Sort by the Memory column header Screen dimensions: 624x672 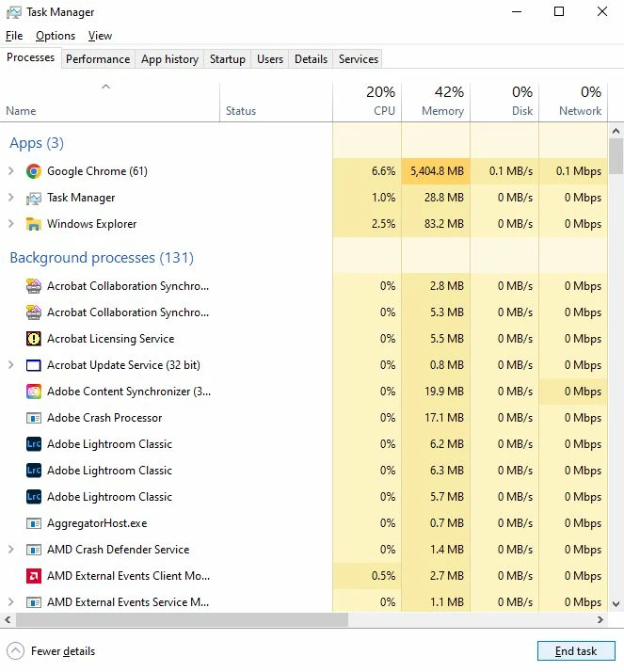point(436,102)
